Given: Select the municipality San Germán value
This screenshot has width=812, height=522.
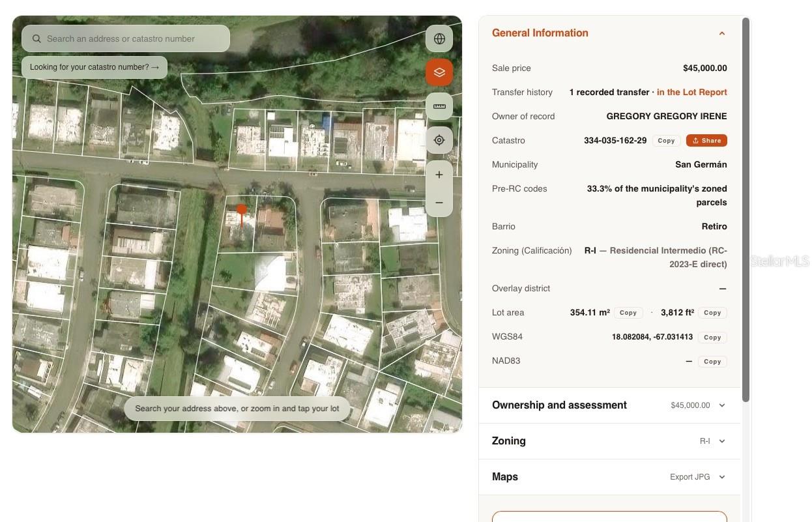Looking at the screenshot, I should [x=701, y=165].
